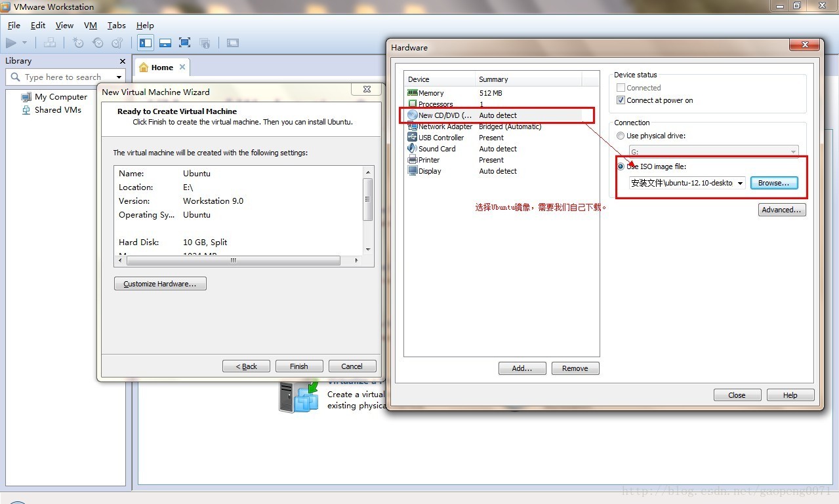Screen dimensions: 839x504
Task: Cancel the New Virtual Machine Wizard
Action: coord(352,366)
